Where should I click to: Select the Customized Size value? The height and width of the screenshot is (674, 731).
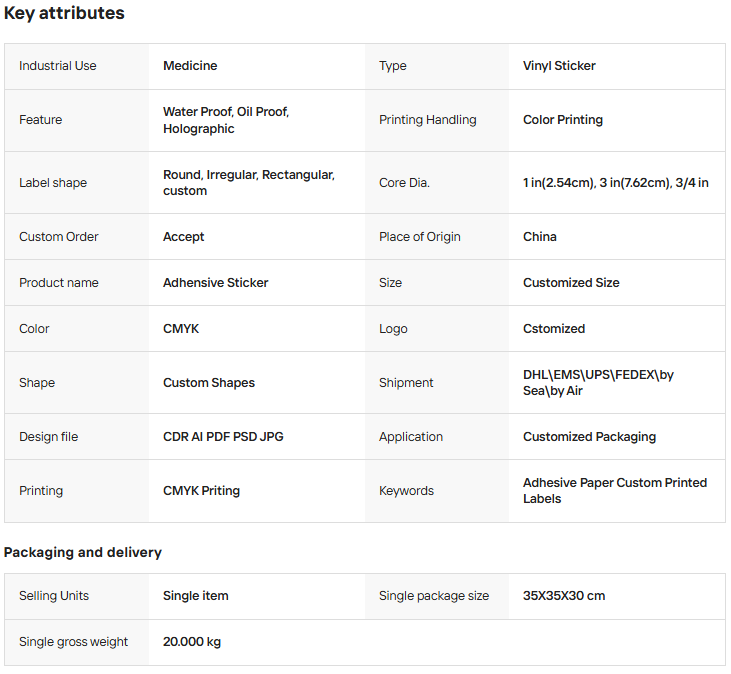(x=571, y=283)
